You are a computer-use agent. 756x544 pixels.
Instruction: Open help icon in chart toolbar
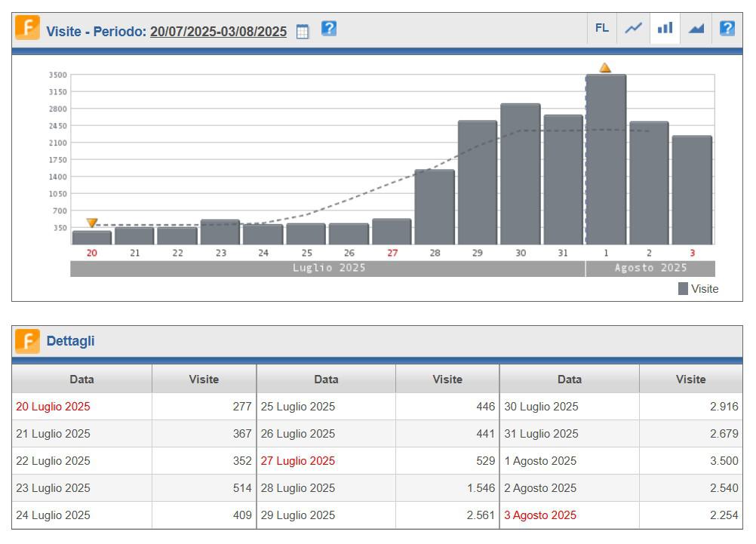(727, 28)
